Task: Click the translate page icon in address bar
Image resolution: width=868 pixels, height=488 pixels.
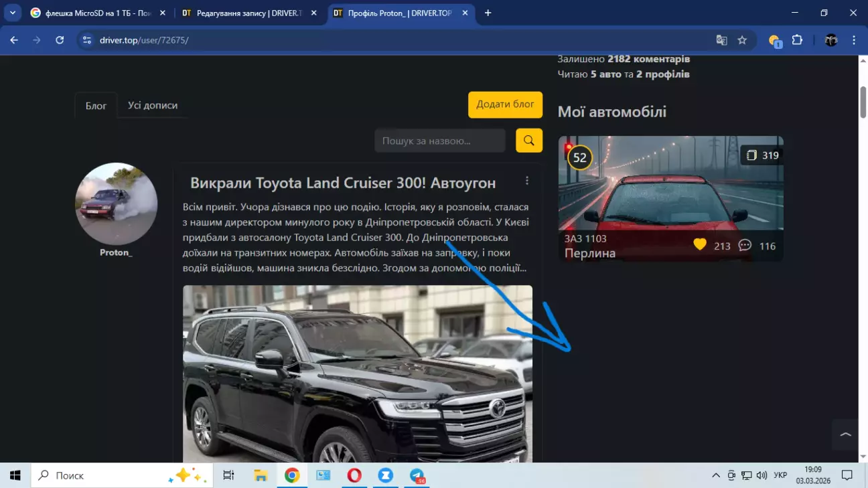Action: [721, 40]
